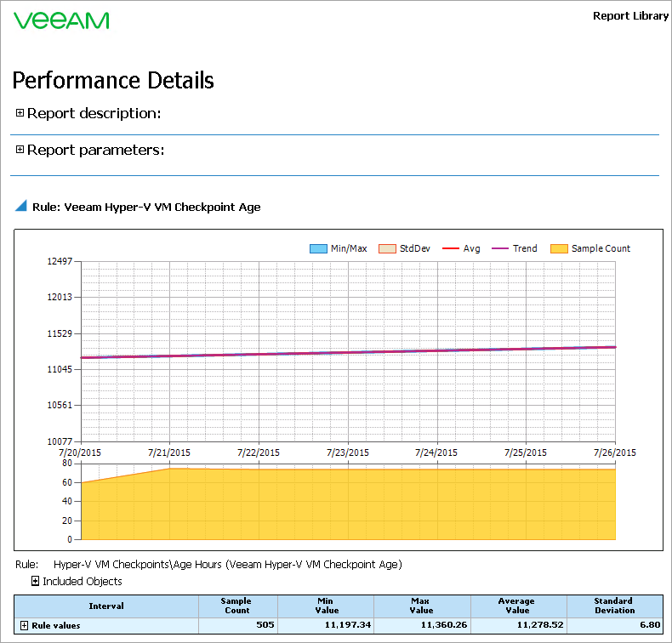Click the sample count value 505

click(x=265, y=625)
